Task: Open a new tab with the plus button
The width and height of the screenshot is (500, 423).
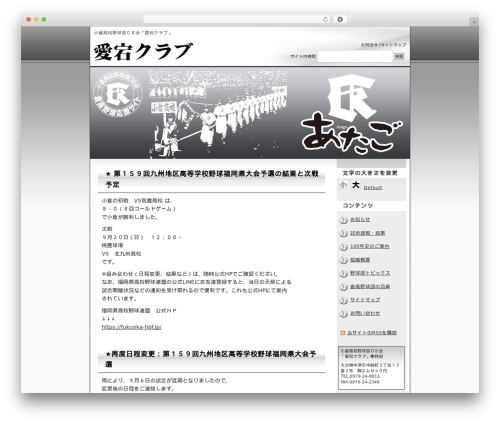Action: click(474, 22)
